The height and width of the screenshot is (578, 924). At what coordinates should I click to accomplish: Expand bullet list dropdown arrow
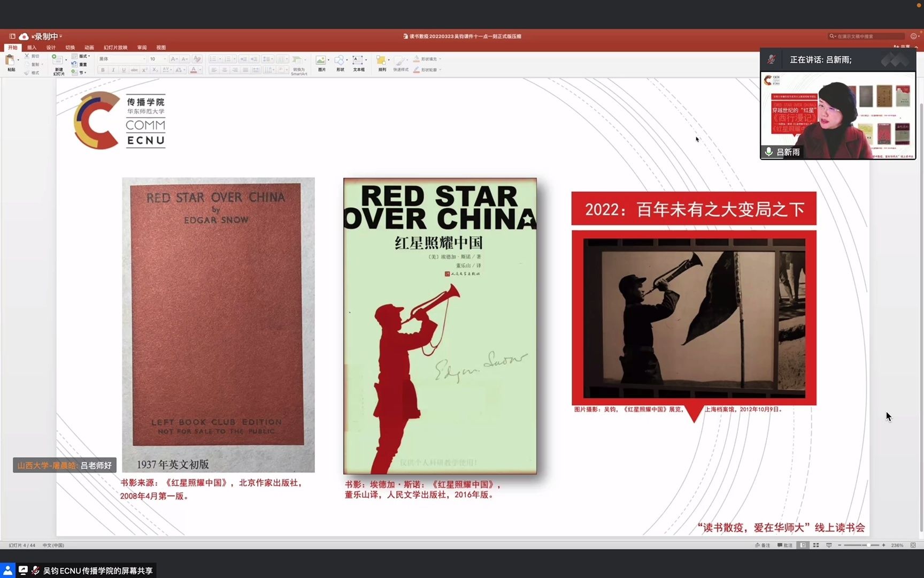click(220, 59)
